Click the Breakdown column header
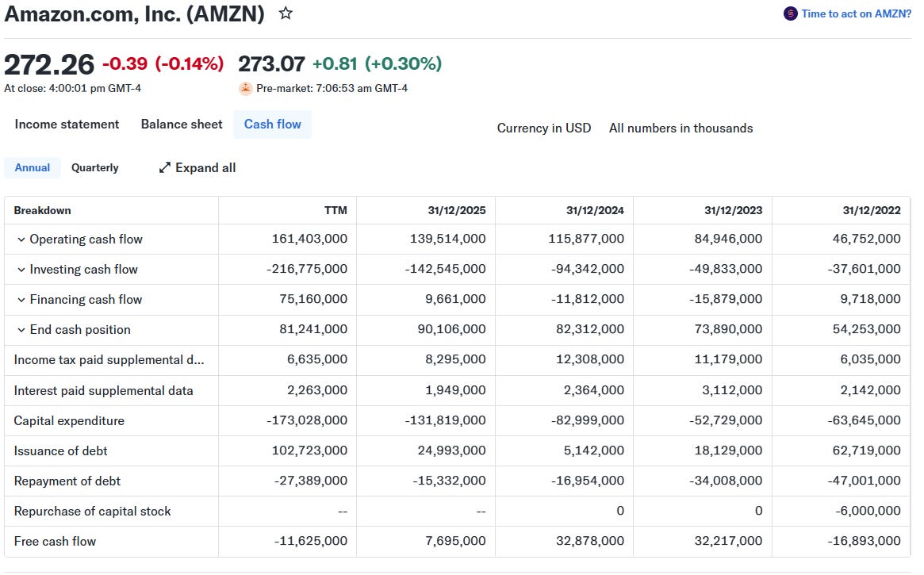The height and width of the screenshot is (575, 924). click(x=42, y=210)
